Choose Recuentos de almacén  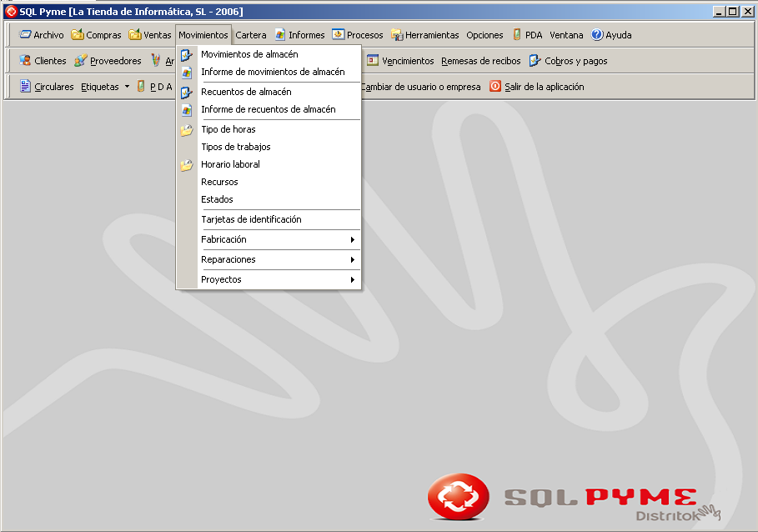coord(246,92)
